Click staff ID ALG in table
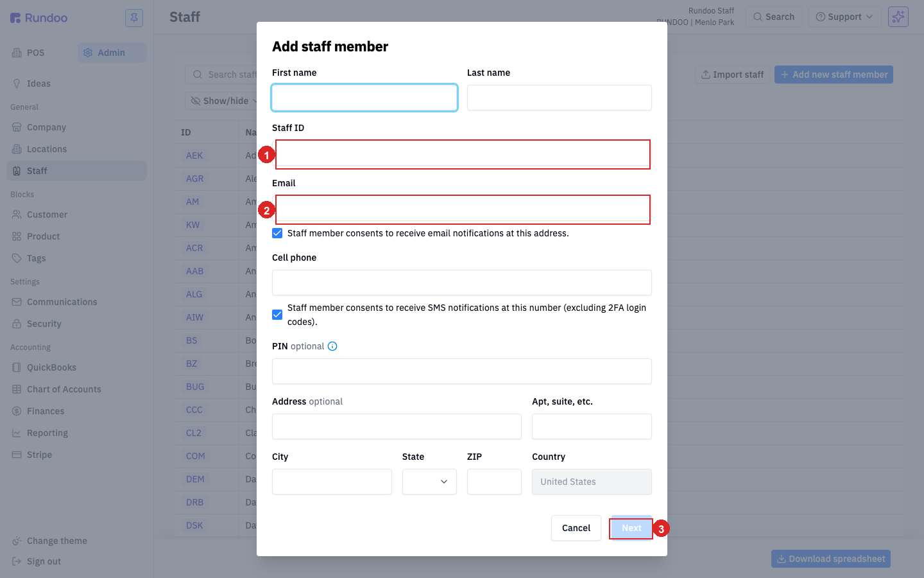 pos(194,294)
